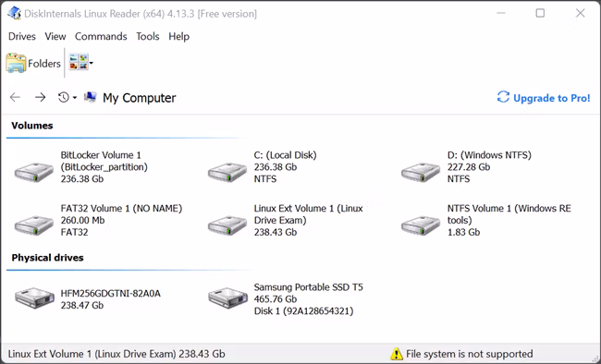Expand the view mode dropdown arrow
This screenshot has height=364, width=601.
[92, 63]
